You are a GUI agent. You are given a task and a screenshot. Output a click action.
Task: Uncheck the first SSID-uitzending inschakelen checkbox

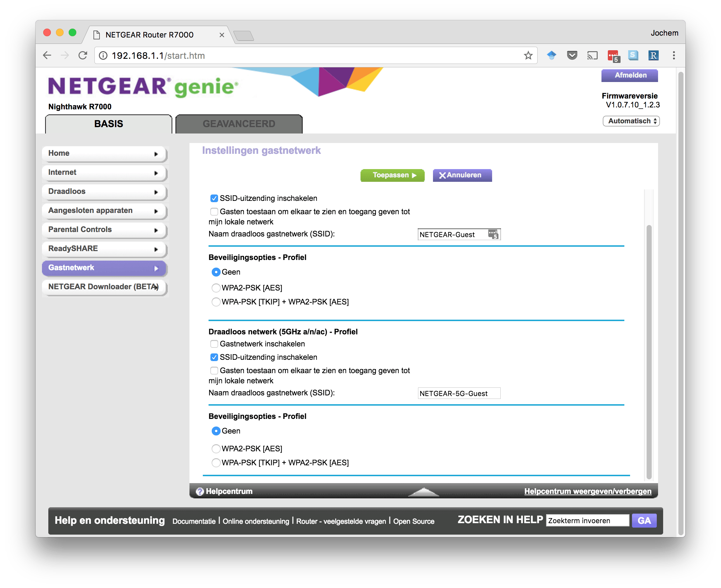coord(214,198)
